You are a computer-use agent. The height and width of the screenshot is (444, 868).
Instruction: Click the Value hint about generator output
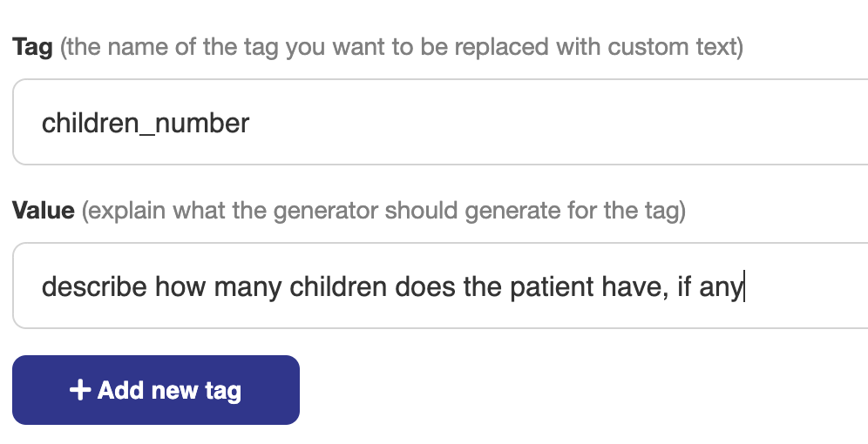[383, 211]
